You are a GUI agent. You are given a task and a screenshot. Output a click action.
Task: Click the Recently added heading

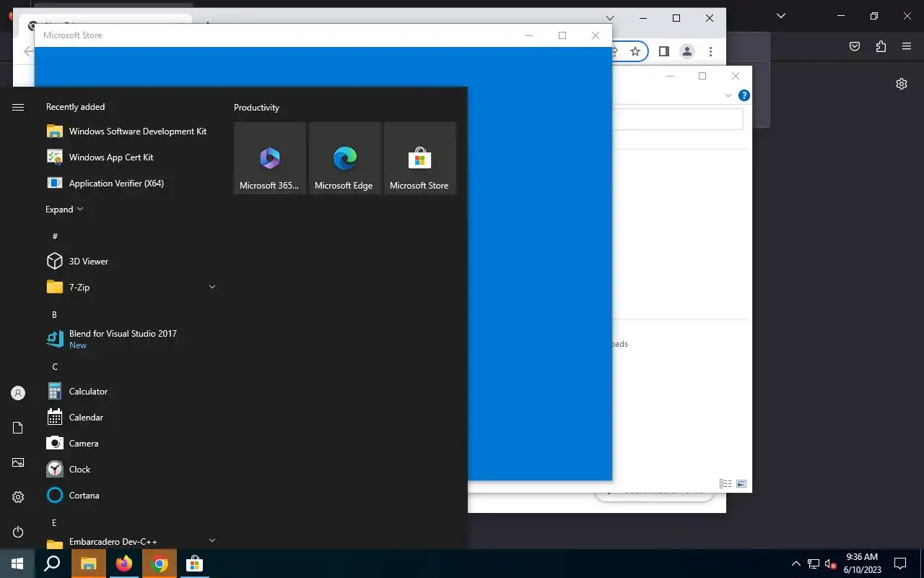click(x=75, y=107)
